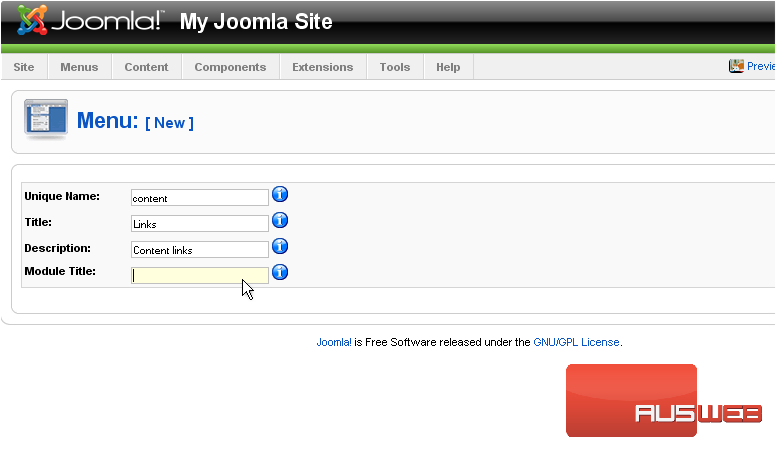
Task: Open the Menus menu
Action: tap(79, 67)
